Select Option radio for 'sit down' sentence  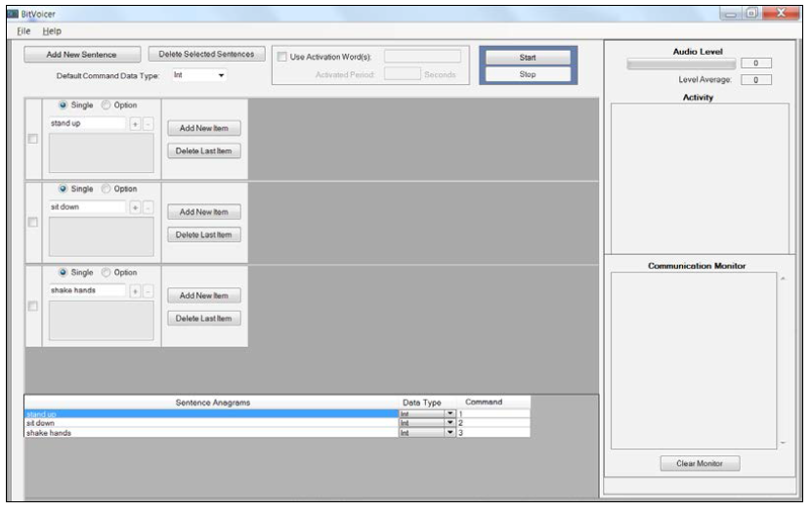click(106, 189)
